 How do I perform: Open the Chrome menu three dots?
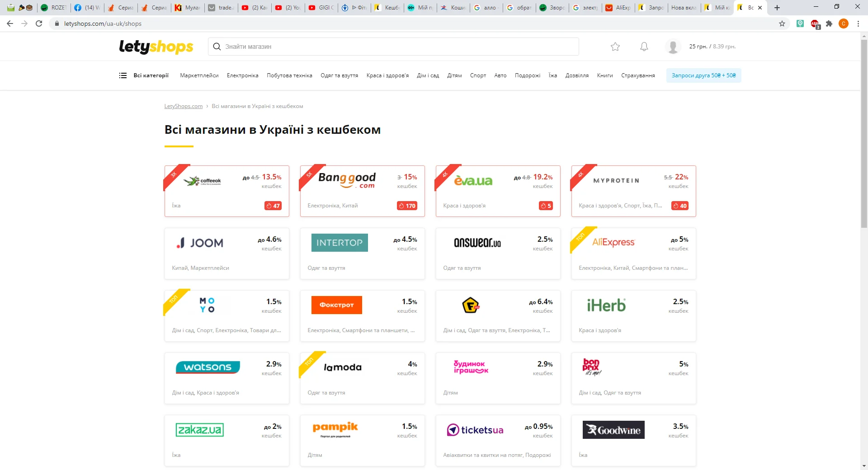coord(858,23)
